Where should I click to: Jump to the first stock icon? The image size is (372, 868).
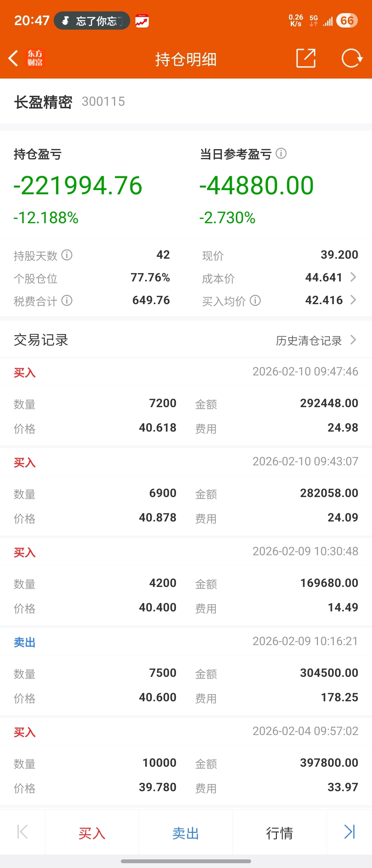coord(22,832)
